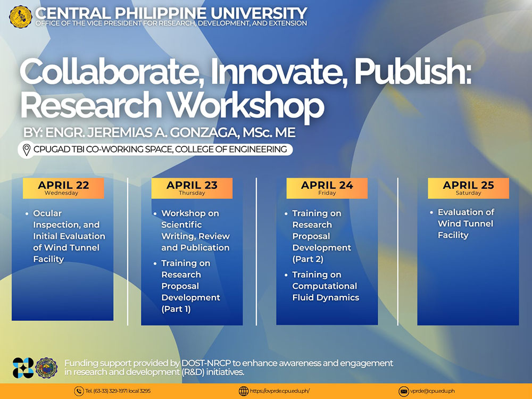Click the telephone number in the footer
The height and width of the screenshot is (399, 532).
click(x=118, y=391)
